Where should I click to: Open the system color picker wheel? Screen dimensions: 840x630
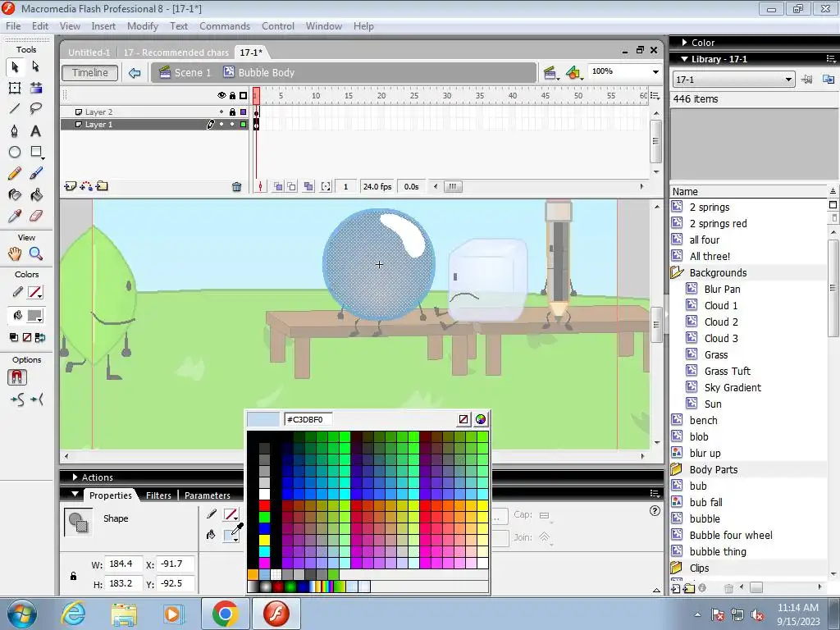pyautogui.click(x=481, y=419)
